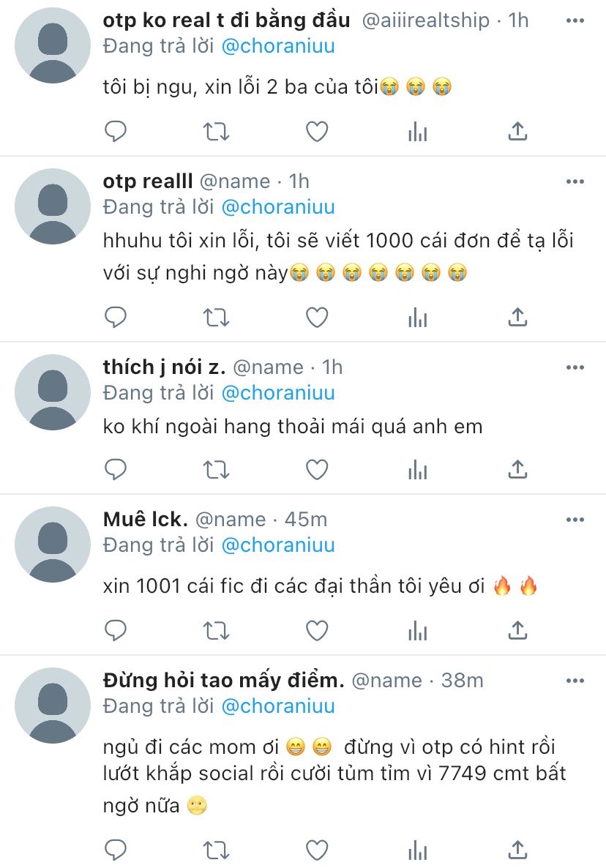Open @choraniuu link in "Muê lck." tweet
Viewport: 606px width, 868px height.
[x=278, y=545]
